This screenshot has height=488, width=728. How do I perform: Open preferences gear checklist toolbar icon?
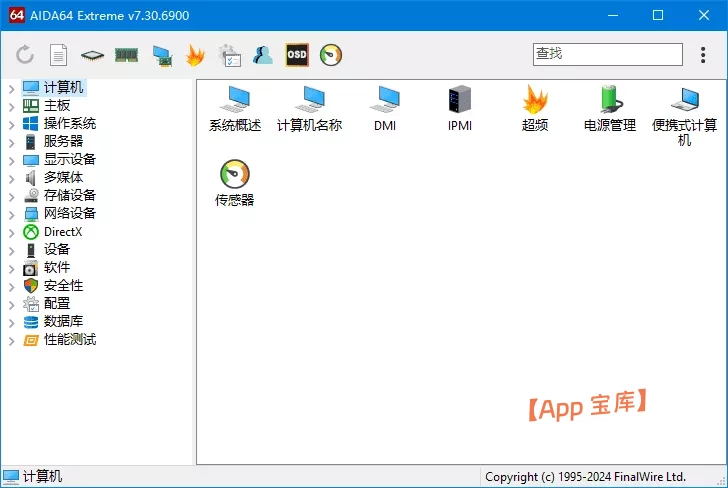229,55
